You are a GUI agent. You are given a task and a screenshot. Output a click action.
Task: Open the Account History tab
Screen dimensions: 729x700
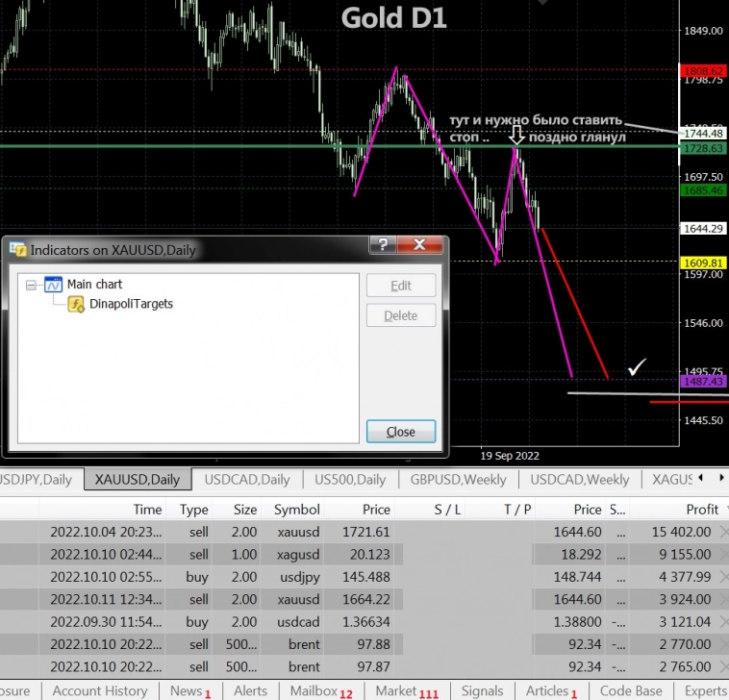pos(99,690)
